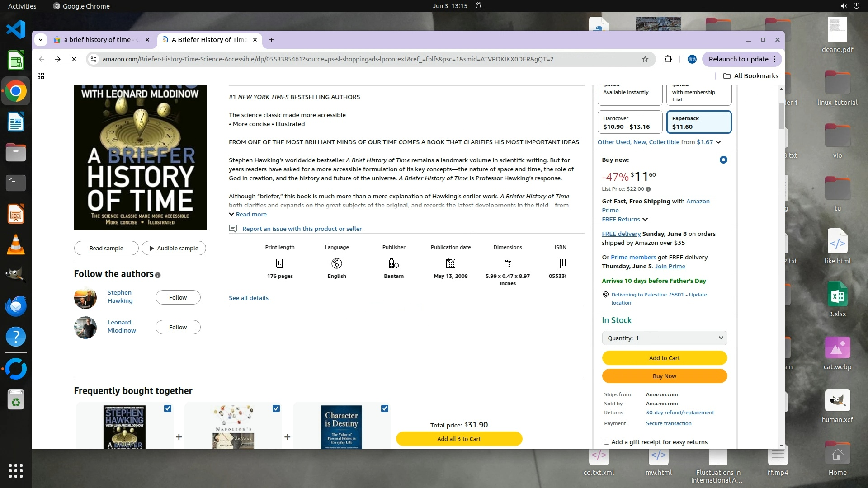Select the Hardcover format option
The image size is (868, 488).
click(630, 122)
